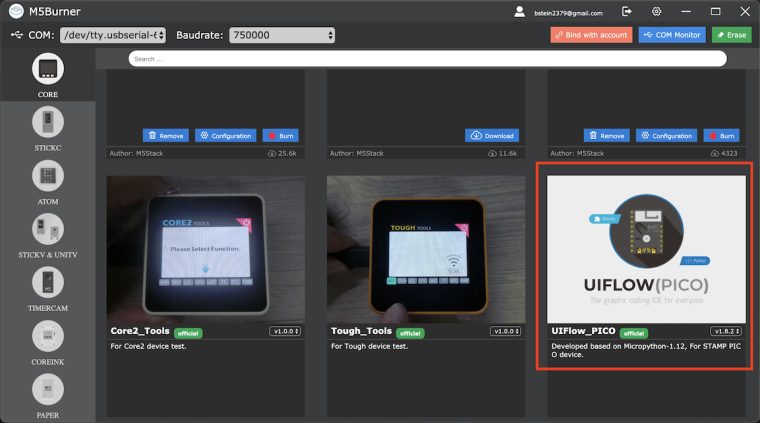
Task: Open Configuration for 4323 downloads firmware
Action: tap(666, 136)
